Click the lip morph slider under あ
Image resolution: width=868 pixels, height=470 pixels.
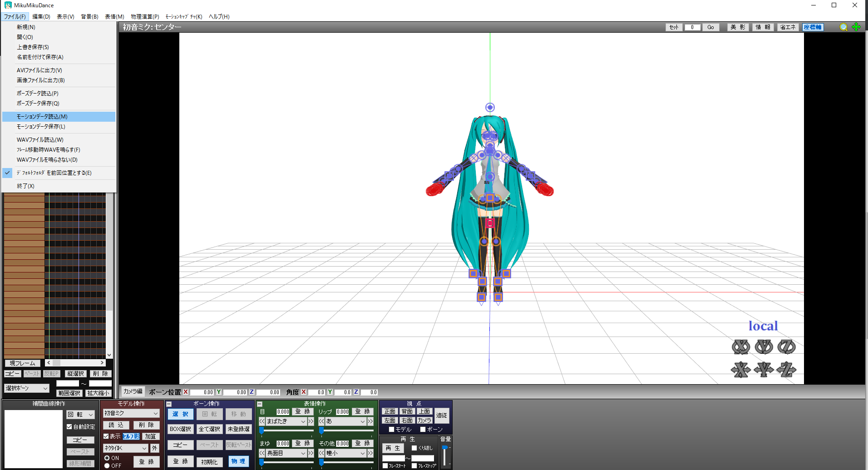pos(345,430)
